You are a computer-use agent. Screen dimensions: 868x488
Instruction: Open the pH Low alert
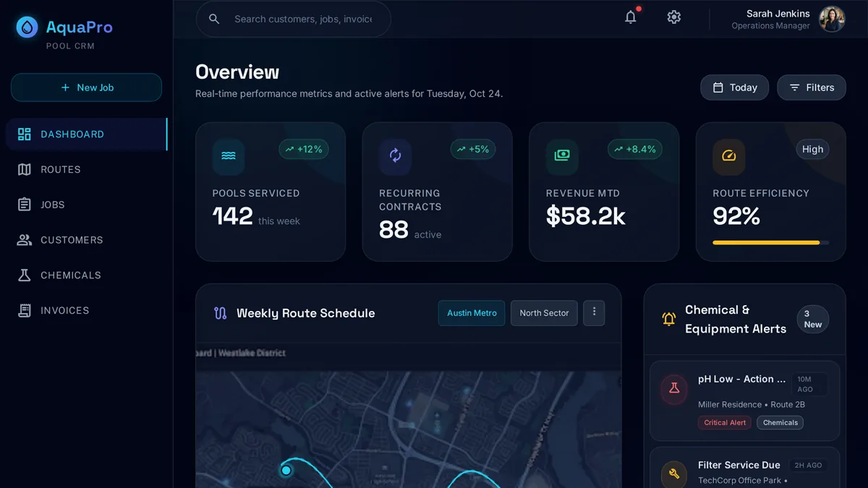pyautogui.click(x=745, y=401)
